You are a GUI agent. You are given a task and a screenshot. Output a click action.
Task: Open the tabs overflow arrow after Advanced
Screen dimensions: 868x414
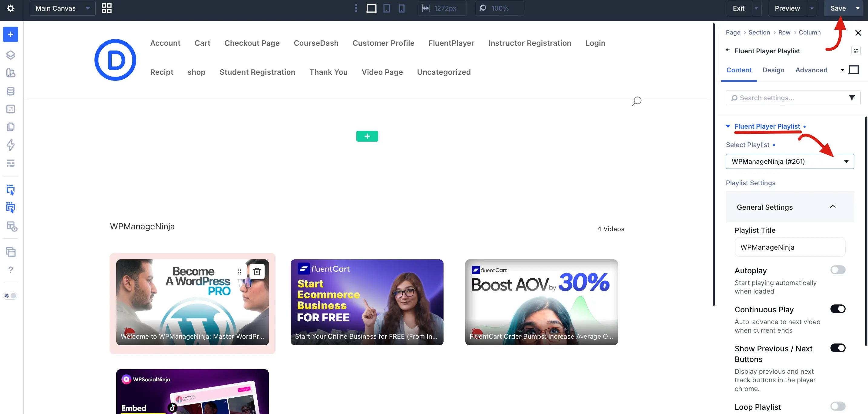(842, 70)
